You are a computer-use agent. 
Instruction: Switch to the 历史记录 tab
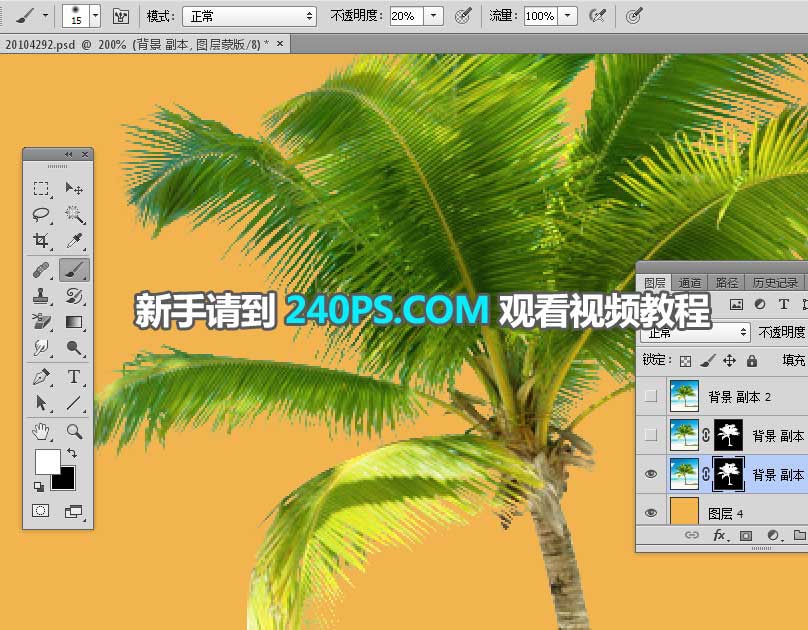[x=775, y=283]
